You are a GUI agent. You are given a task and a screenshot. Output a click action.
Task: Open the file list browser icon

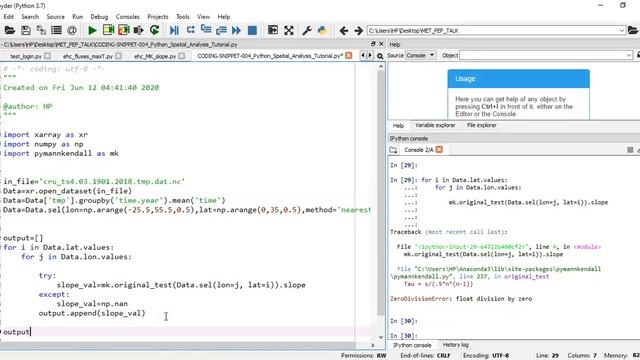[56, 30]
